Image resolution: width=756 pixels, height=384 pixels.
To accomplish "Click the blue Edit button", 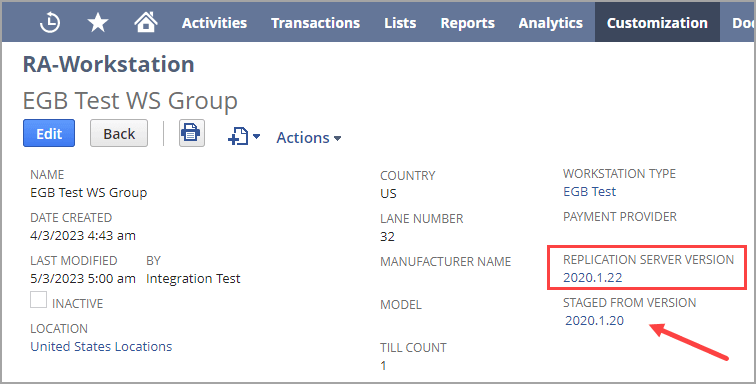I will 49,133.
